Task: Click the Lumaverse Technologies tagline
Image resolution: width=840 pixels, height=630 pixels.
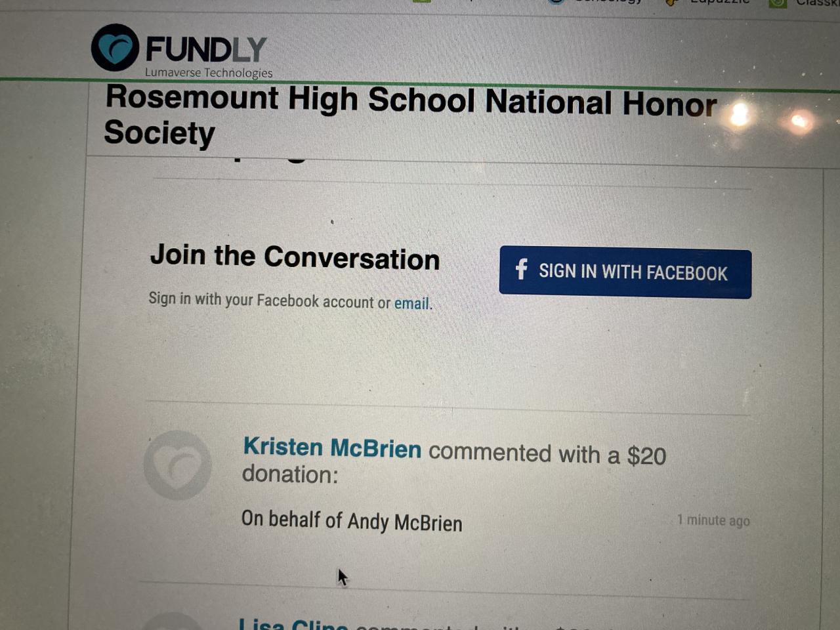Action: tap(209, 73)
